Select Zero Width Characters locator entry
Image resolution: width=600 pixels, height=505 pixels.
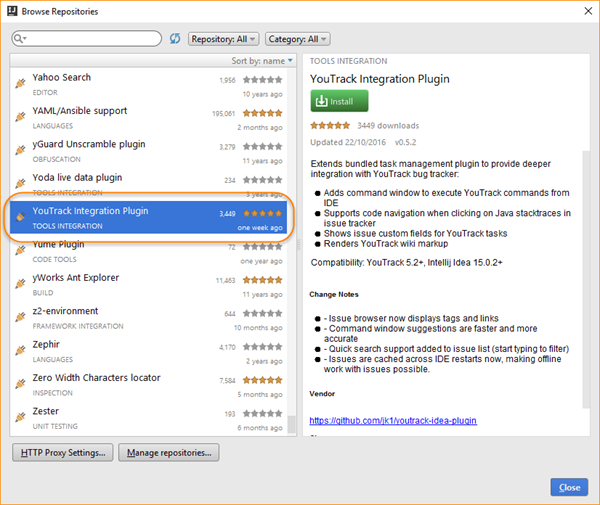[148, 384]
